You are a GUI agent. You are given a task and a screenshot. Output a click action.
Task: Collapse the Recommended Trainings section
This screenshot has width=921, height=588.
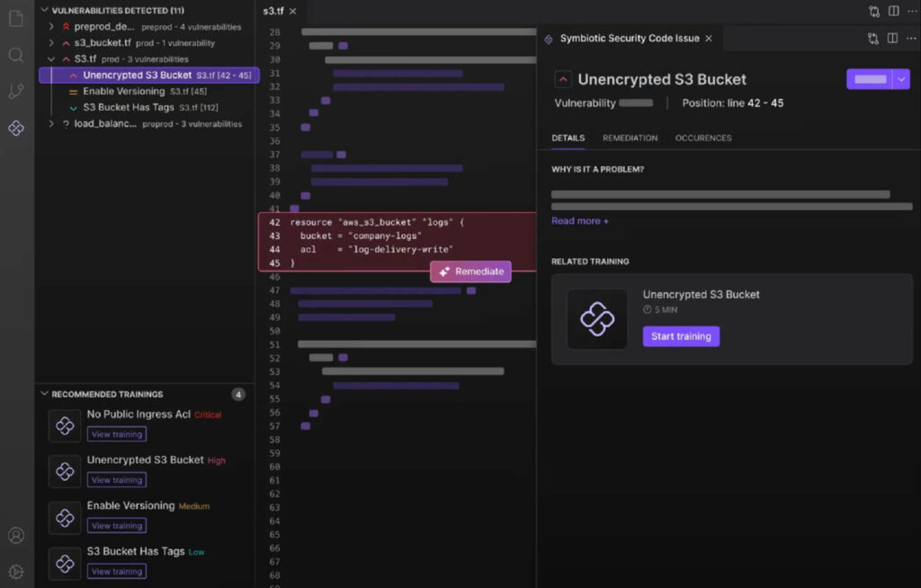[44, 394]
